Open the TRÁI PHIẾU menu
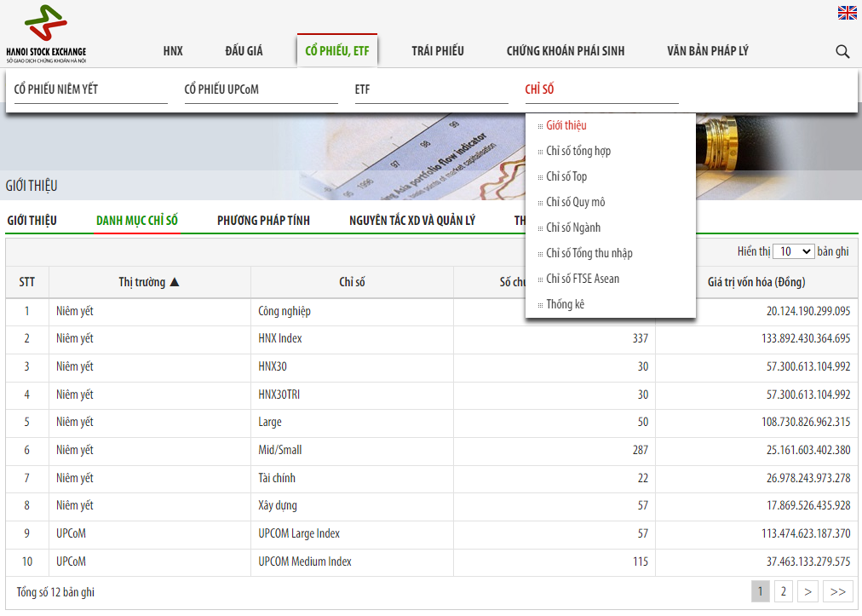The image size is (862, 616). click(438, 51)
